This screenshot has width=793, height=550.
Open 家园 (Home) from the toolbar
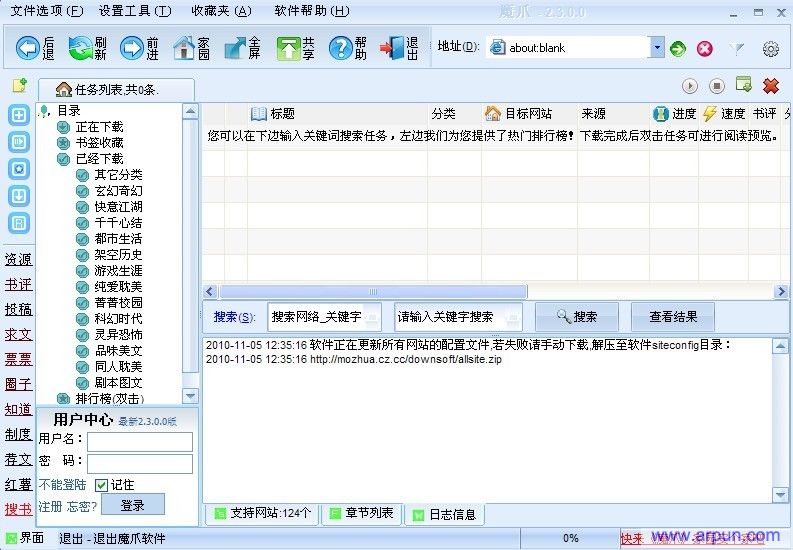192,47
